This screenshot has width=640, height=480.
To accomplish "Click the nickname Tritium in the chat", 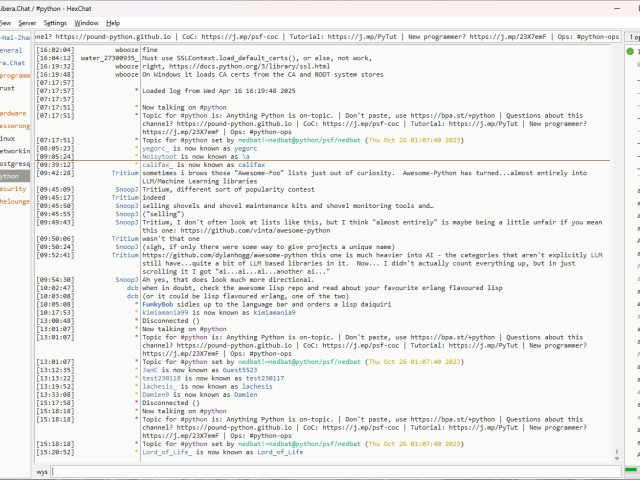I will 125,172.
